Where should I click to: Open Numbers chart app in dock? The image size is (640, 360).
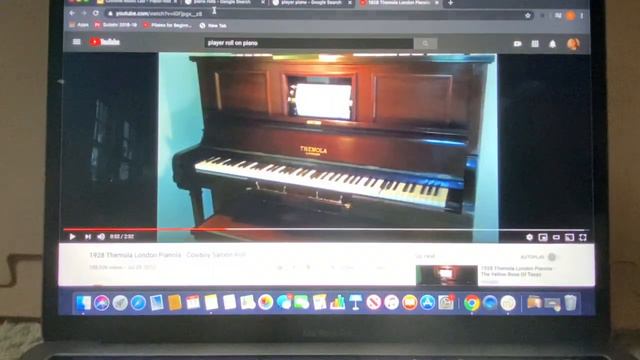pyautogui.click(x=338, y=303)
